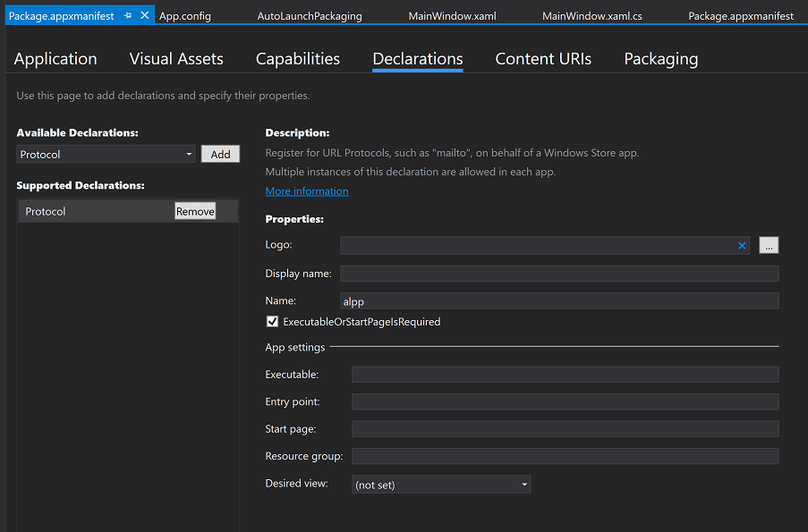Select the Content URIs tab
Image resolution: width=808 pixels, height=532 pixels.
coord(543,59)
